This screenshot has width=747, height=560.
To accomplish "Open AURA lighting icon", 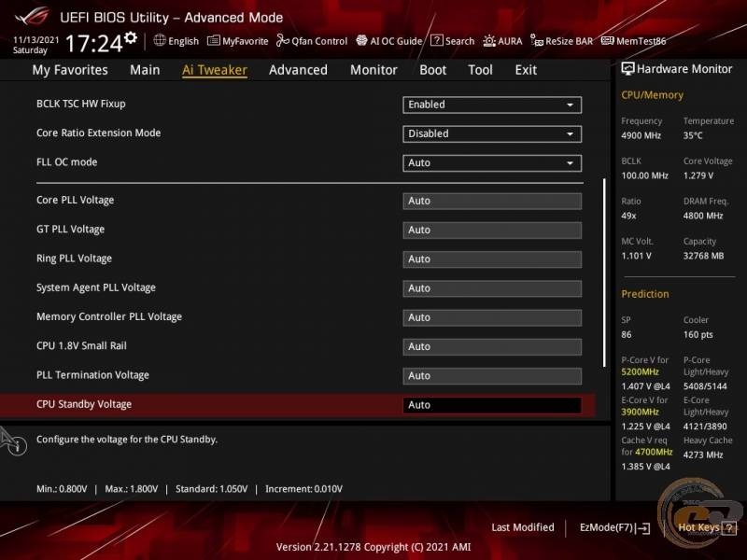I will click(489, 41).
